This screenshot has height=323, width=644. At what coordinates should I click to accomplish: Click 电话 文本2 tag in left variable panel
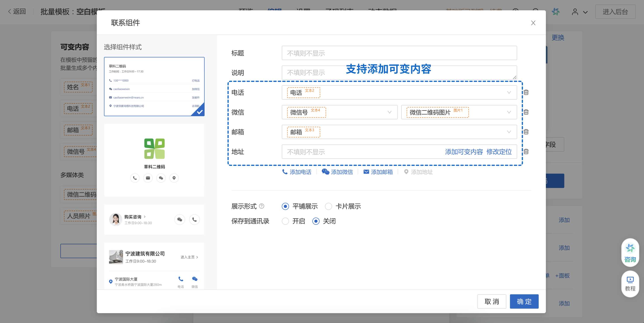tap(78, 108)
